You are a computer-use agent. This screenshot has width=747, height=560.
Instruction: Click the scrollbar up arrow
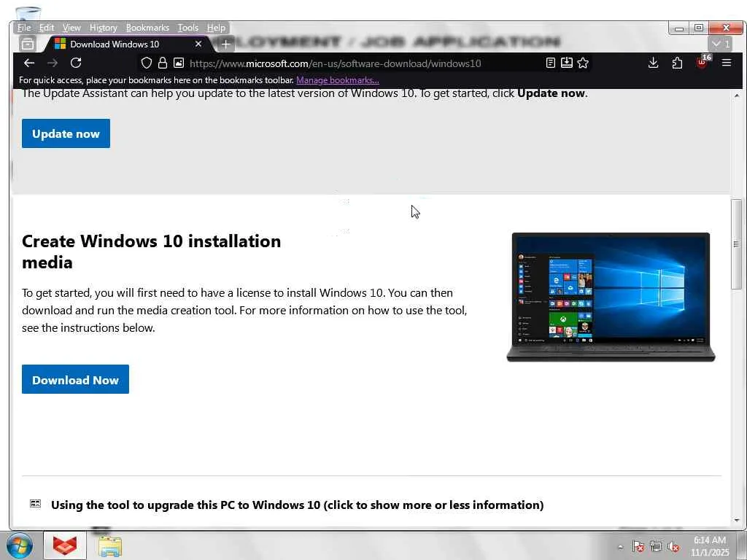737,96
